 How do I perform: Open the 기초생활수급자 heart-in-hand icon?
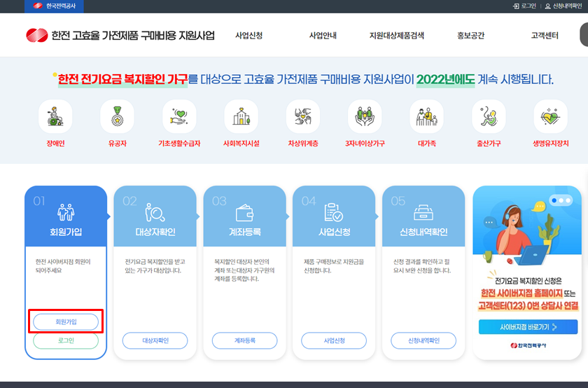click(x=179, y=116)
